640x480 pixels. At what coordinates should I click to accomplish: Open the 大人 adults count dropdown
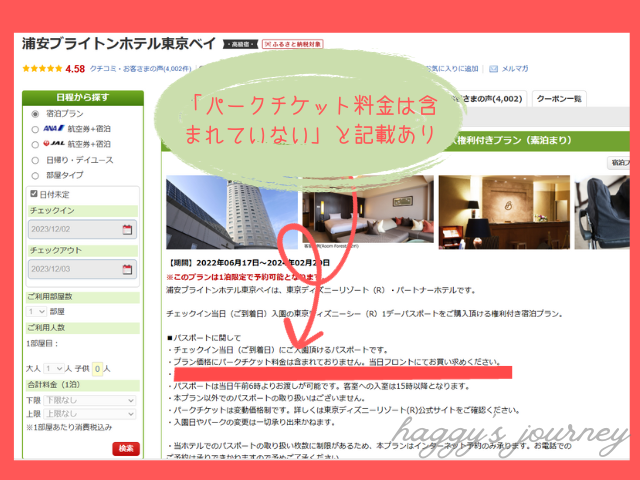(53, 369)
